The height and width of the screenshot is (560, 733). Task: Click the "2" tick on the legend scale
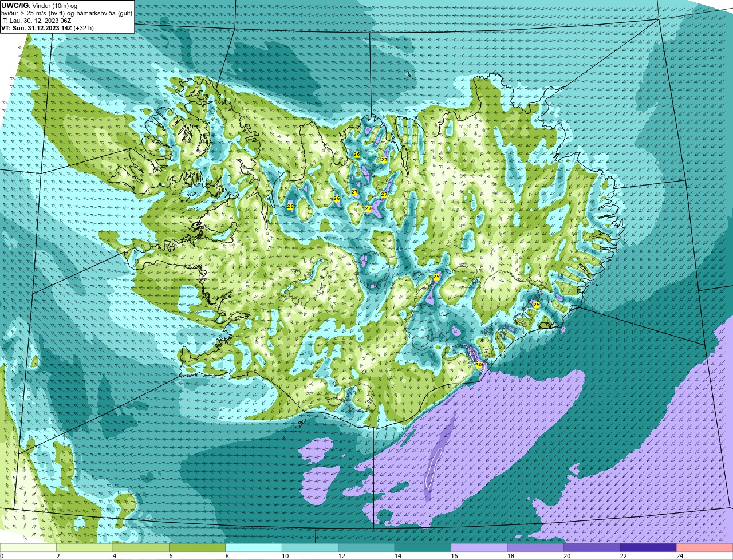[58, 556]
